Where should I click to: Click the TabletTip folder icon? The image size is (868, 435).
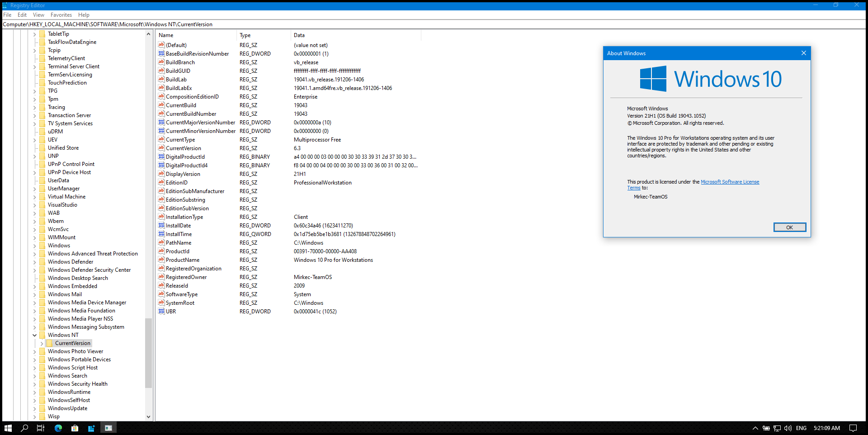[x=42, y=34]
